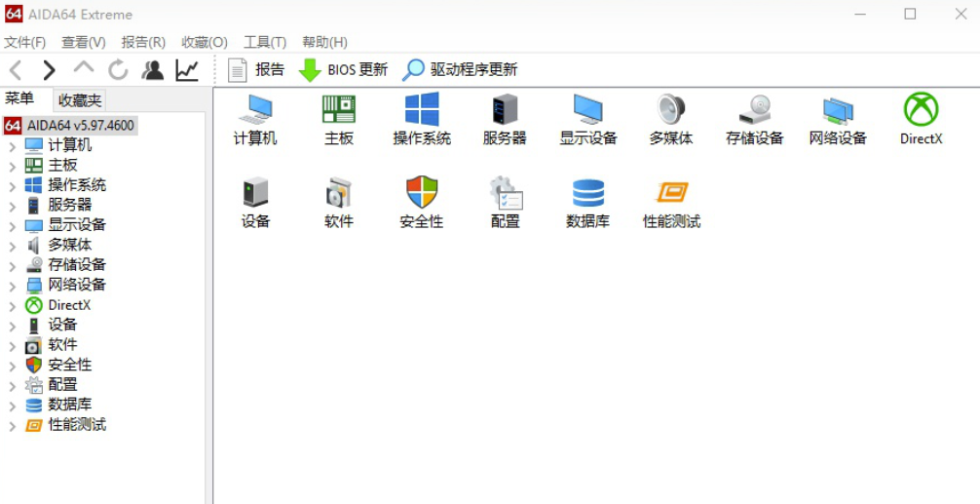Expand the 网络设备 tree node chevron
The height and width of the screenshot is (504, 980).
[12, 285]
